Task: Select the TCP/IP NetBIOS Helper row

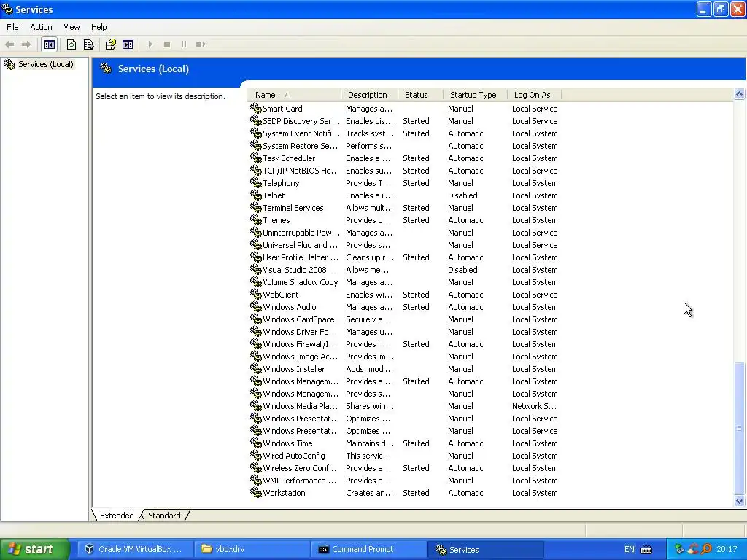Action: point(404,171)
